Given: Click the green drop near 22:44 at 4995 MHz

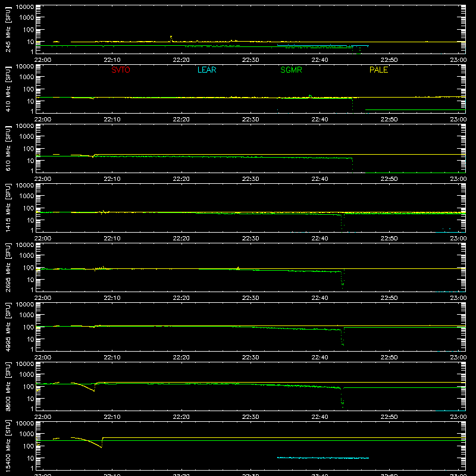Looking at the screenshot, I should (343, 337).
